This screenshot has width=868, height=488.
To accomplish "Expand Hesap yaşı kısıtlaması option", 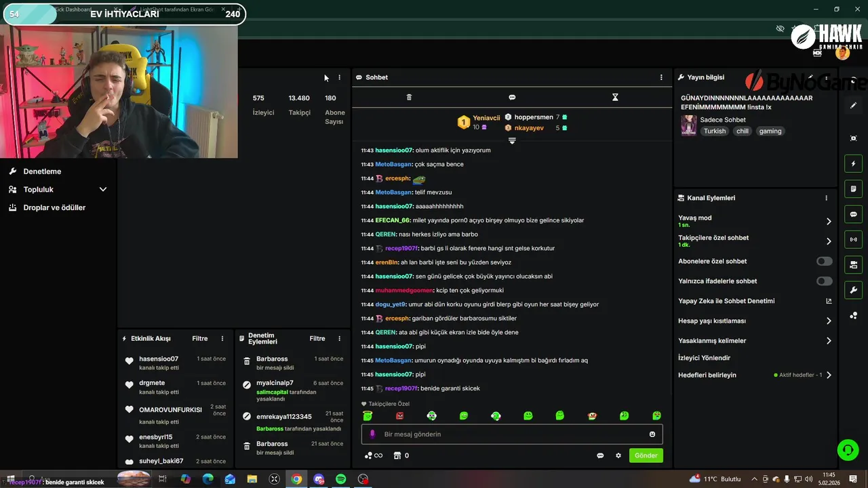I will coord(755,321).
